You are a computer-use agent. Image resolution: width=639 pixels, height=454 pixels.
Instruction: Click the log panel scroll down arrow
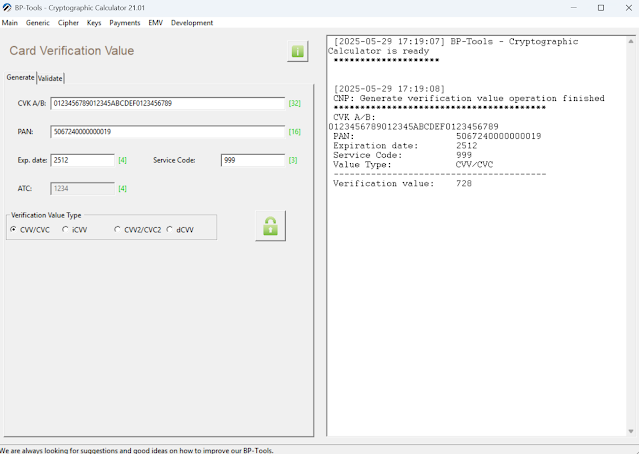click(x=631, y=431)
